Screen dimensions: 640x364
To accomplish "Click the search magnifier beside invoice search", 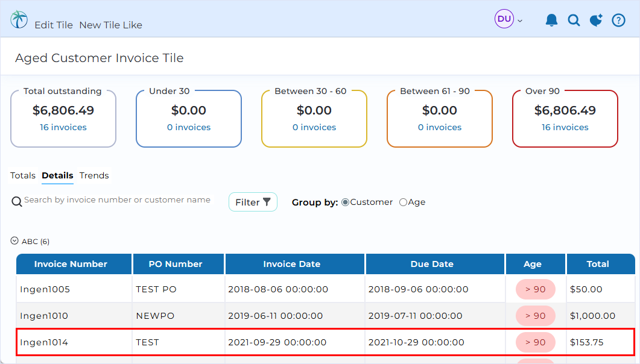I will coord(17,201).
